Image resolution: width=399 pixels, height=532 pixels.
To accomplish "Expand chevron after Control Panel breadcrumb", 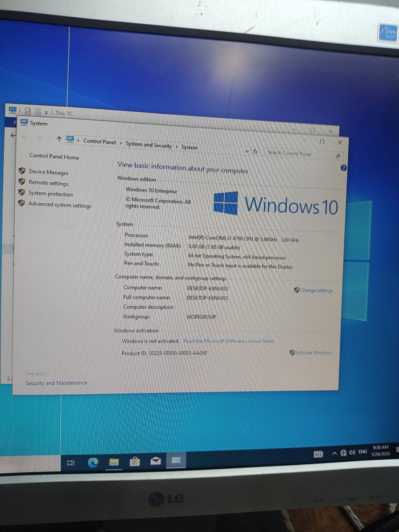I will (x=121, y=143).
